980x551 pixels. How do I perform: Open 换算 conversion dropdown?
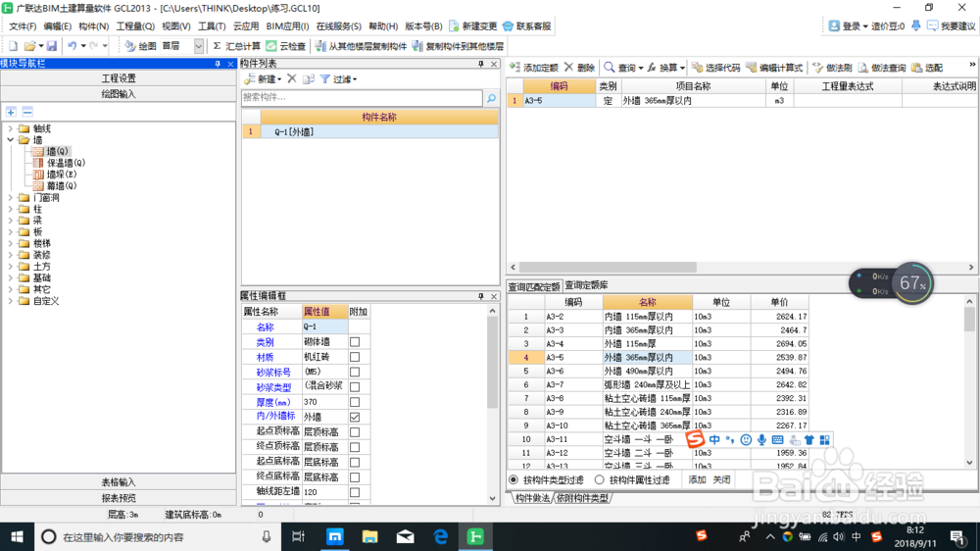(665, 68)
